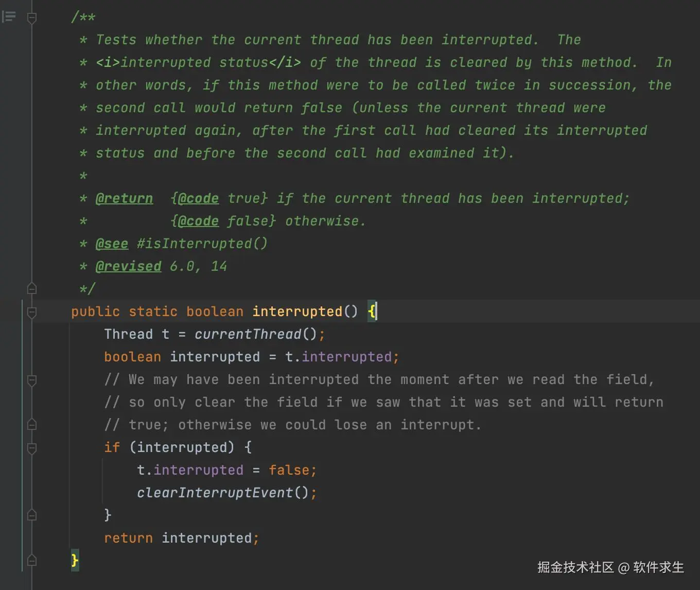Click the fold-end marker at the method's closing brace
The width and height of the screenshot is (700, 590).
[32, 560]
